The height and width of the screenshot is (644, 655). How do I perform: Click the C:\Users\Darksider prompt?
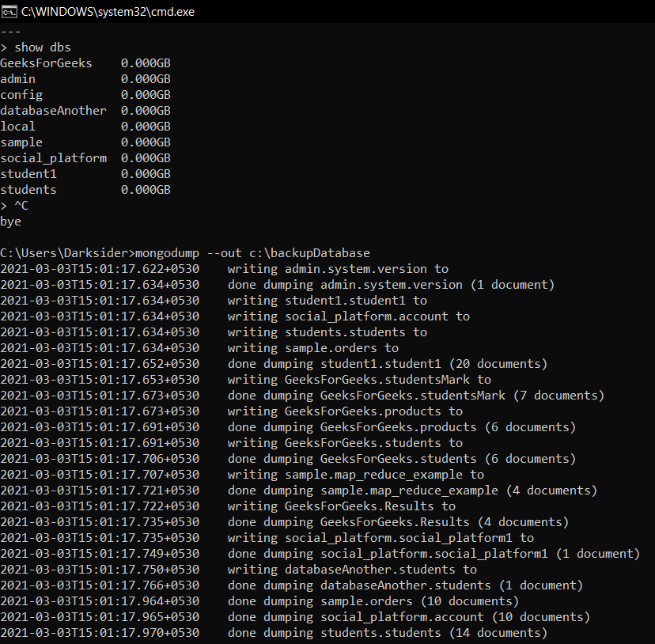pos(68,253)
